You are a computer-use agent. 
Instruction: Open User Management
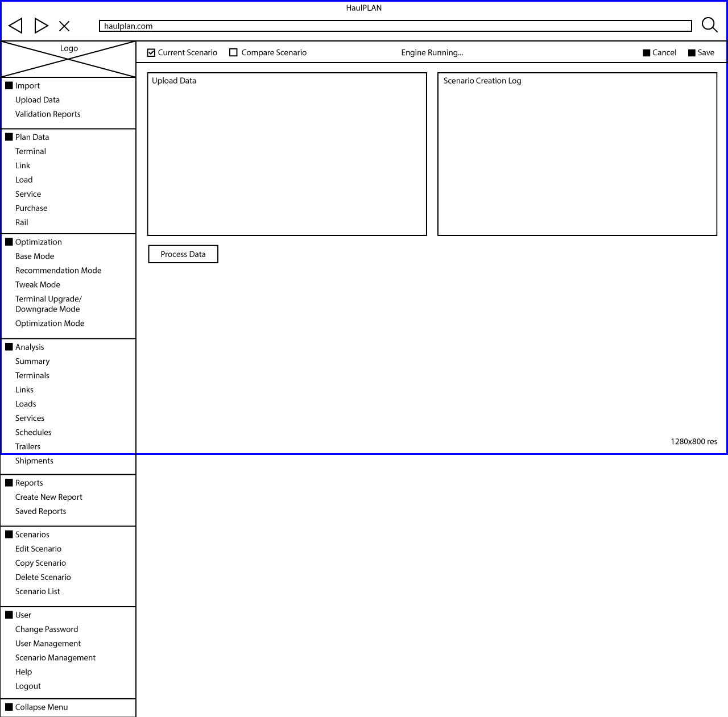pos(48,644)
